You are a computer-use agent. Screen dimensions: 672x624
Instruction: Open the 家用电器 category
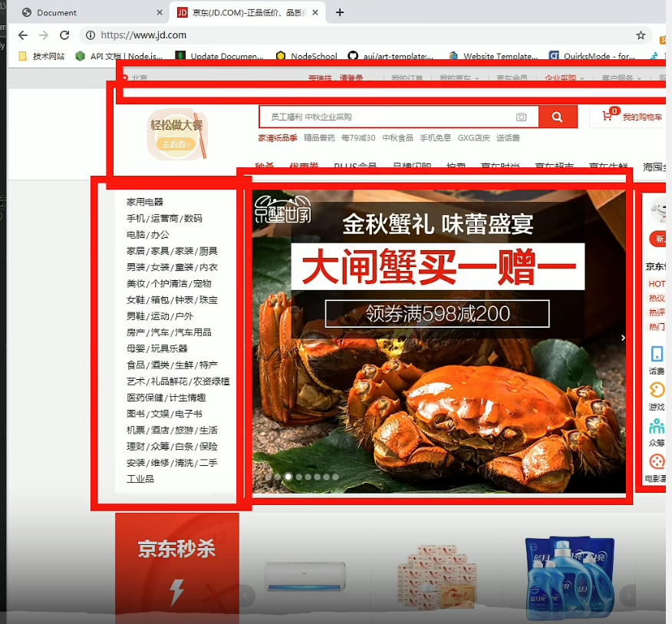point(145,202)
